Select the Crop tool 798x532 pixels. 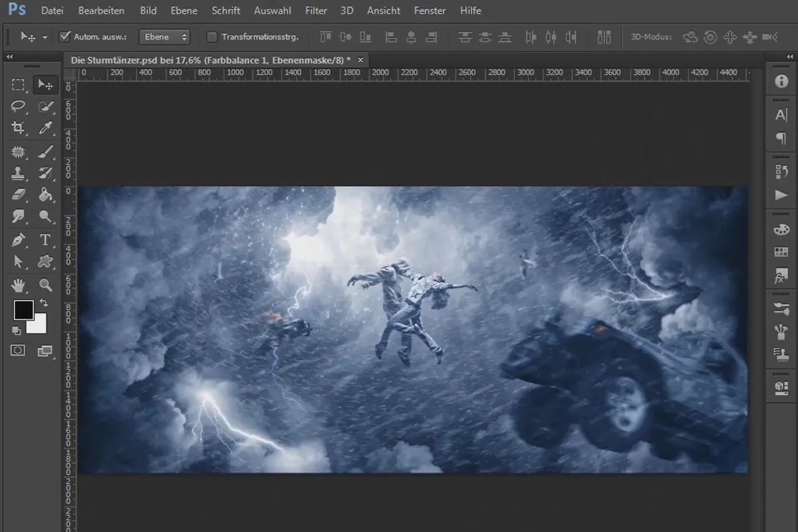coord(18,128)
